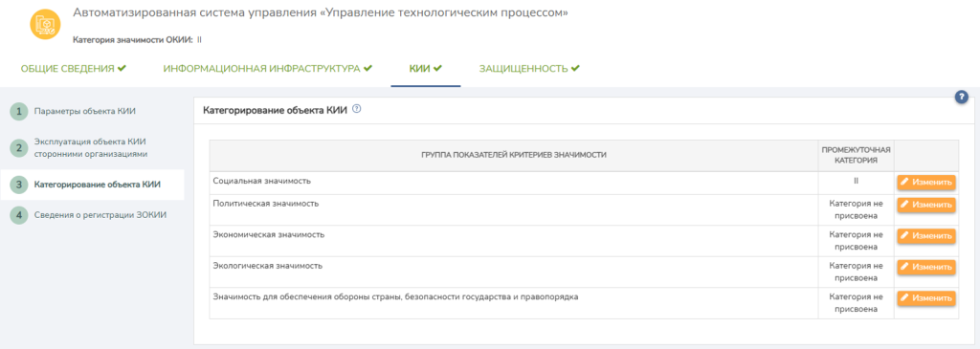Open Эксплуатация объекта КИИ сторонними организациями
The height and width of the screenshot is (349, 980).
coord(91,148)
